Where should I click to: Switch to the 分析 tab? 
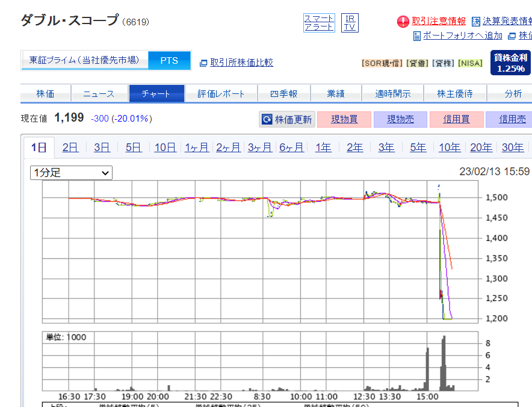(x=510, y=93)
